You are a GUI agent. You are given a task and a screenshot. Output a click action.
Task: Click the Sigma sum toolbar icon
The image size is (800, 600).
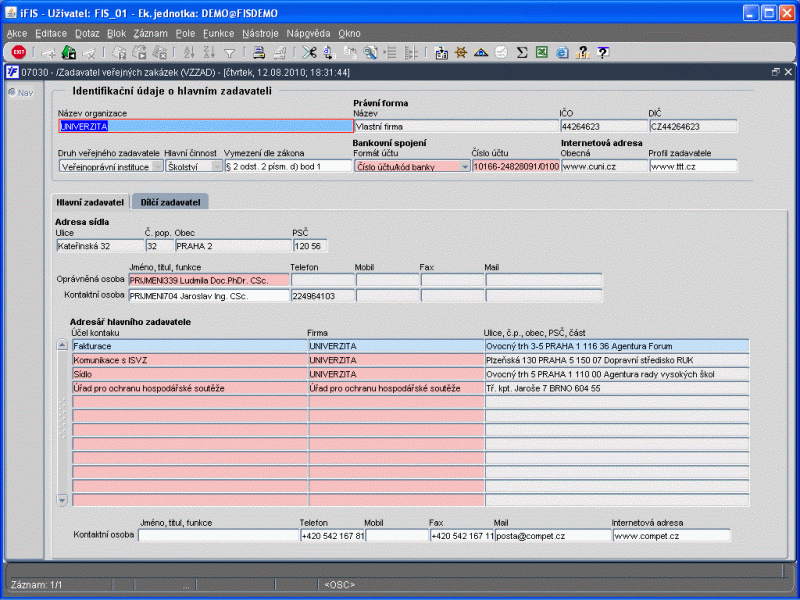click(x=521, y=52)
